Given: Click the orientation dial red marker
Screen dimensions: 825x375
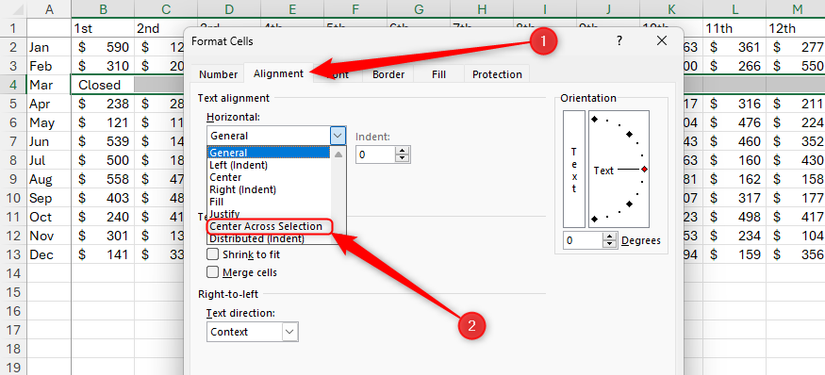Looking at the screenshot, I should pos(645,169).
